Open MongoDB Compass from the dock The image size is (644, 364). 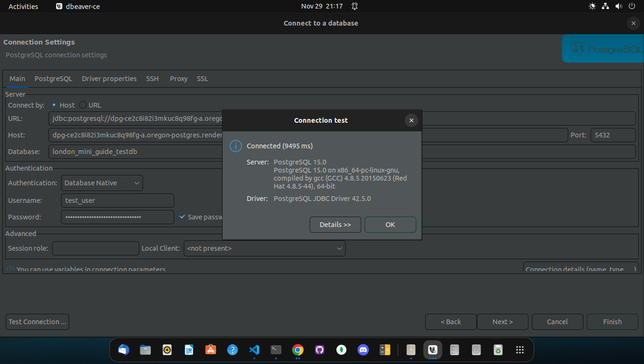341,350
